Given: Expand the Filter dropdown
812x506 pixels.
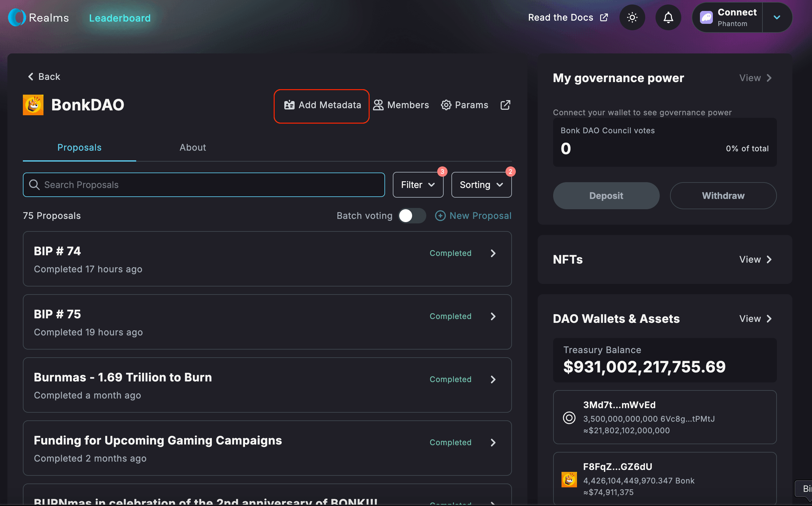Looking at the screenshot, I should pos(418,185).
